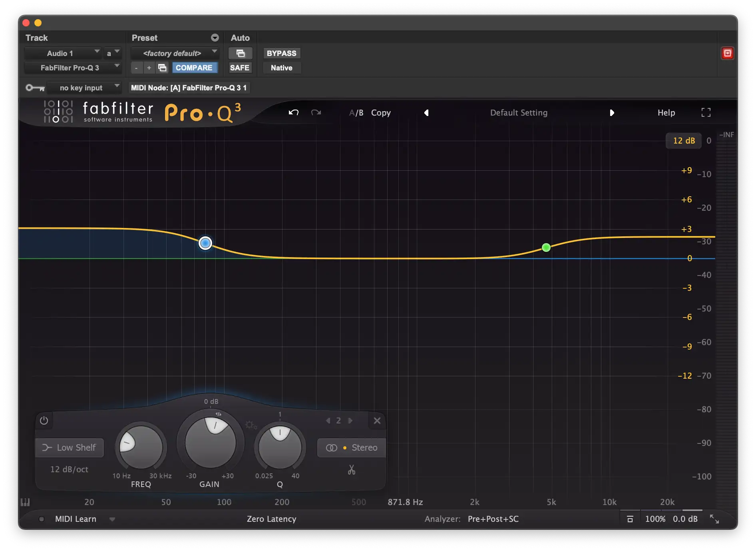This screenshot has height=551, width=756.
Task: Switch to the A/B comparison state
Action: coord(355,112)
